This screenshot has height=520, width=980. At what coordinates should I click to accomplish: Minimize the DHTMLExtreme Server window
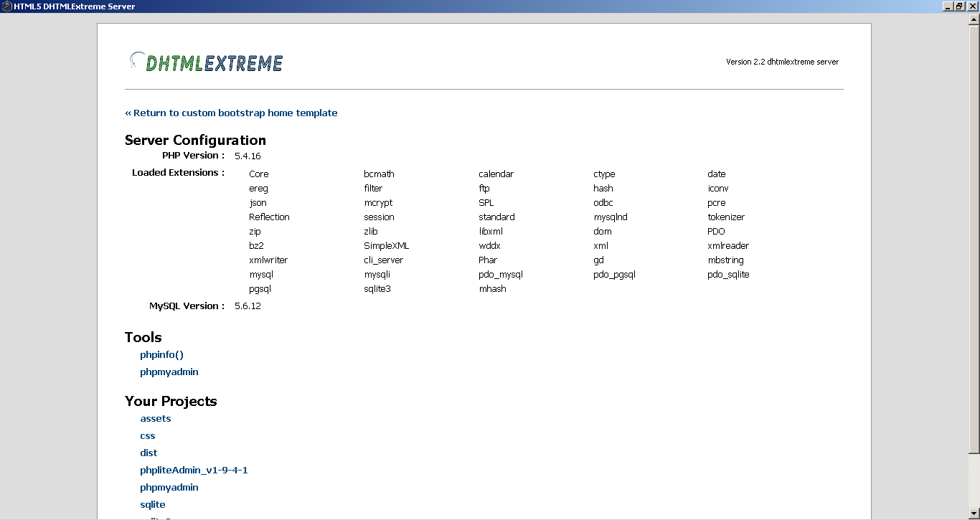[x=946, y=6]
